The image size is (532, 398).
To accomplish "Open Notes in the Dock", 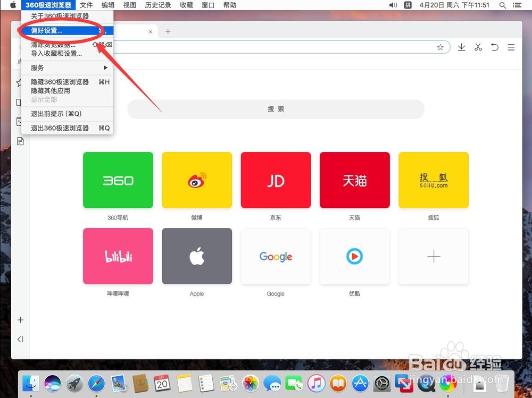I will pos(184,384).
